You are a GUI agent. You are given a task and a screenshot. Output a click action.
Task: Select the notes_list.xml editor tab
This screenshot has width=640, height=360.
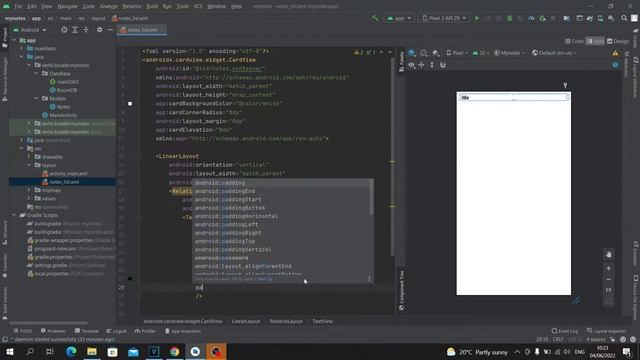(x=142, y=30)
